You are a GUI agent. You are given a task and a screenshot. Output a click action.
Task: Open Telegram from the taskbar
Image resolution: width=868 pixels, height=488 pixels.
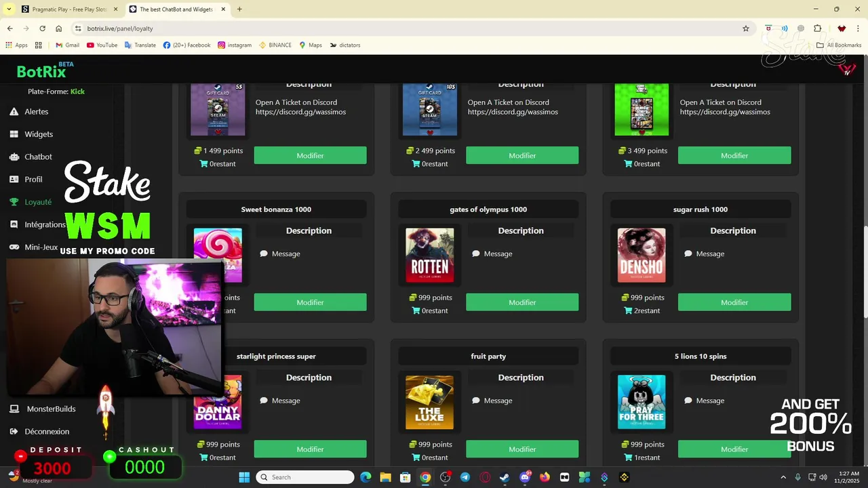point(465,477)
